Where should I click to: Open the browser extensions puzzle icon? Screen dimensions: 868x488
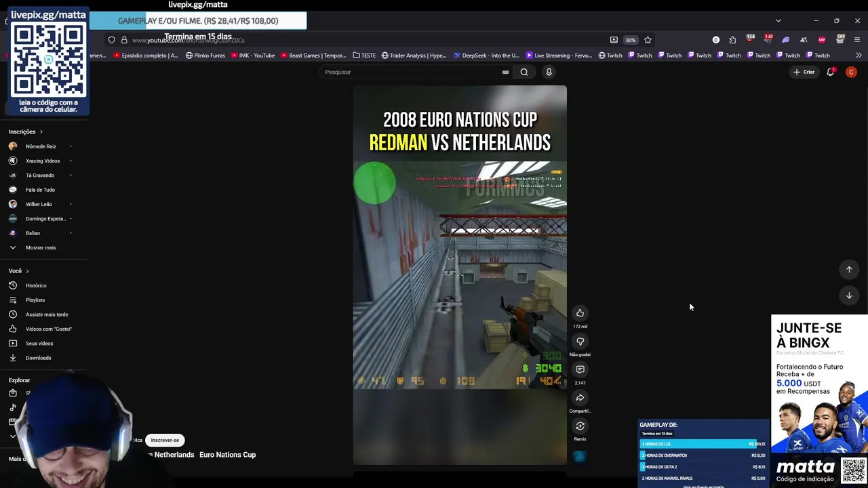pyautogui.click(x=732, y=40)
